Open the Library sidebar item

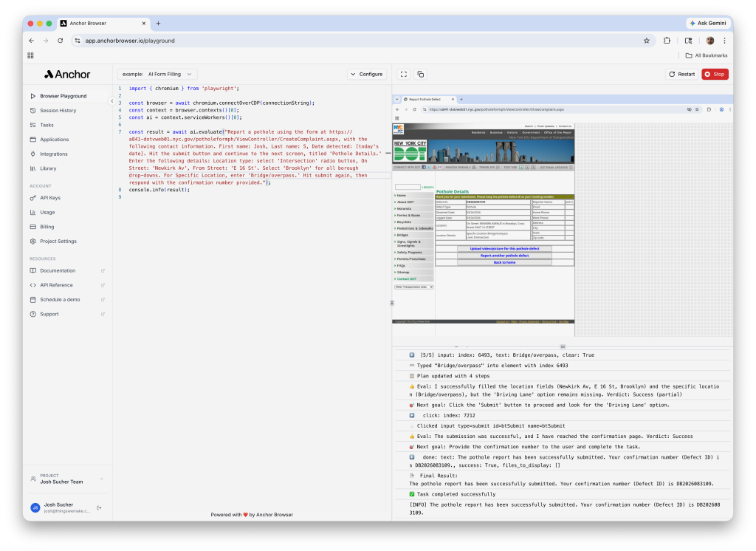click(48, 168)
